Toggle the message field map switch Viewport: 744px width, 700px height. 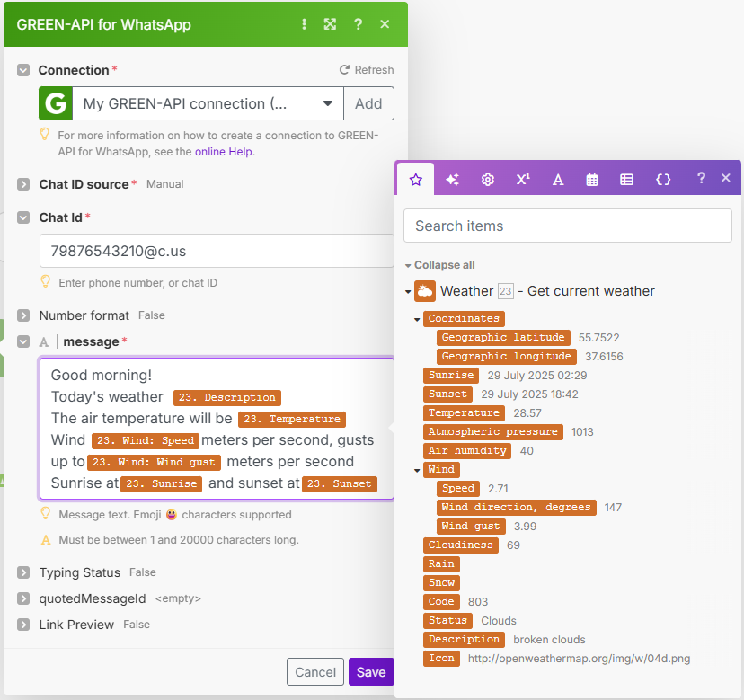(x=44, y=341)
